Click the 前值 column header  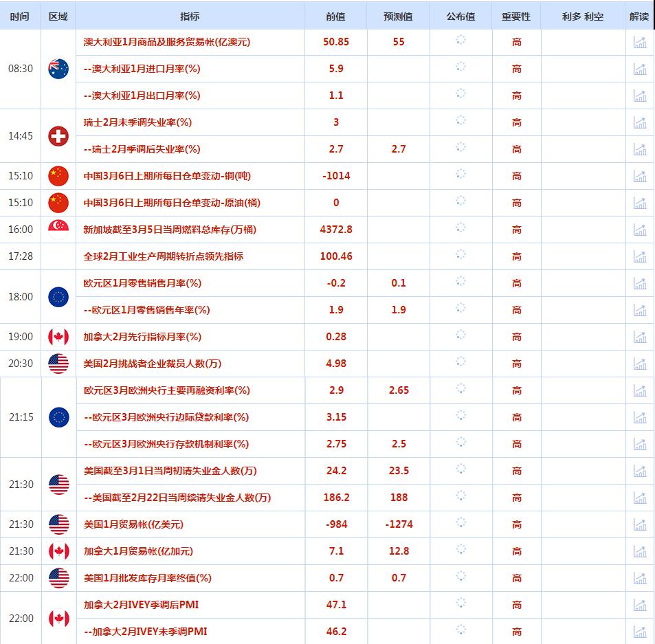click(335, 16)
